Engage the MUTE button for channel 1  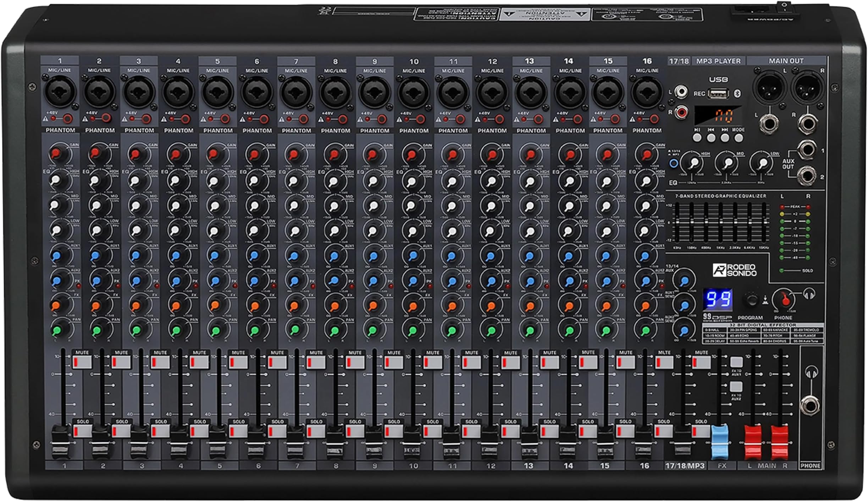click(82, 362)
